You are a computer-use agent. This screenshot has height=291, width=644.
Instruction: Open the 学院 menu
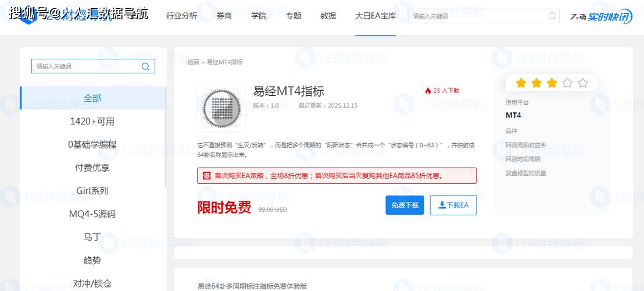(x=259, y=16)
